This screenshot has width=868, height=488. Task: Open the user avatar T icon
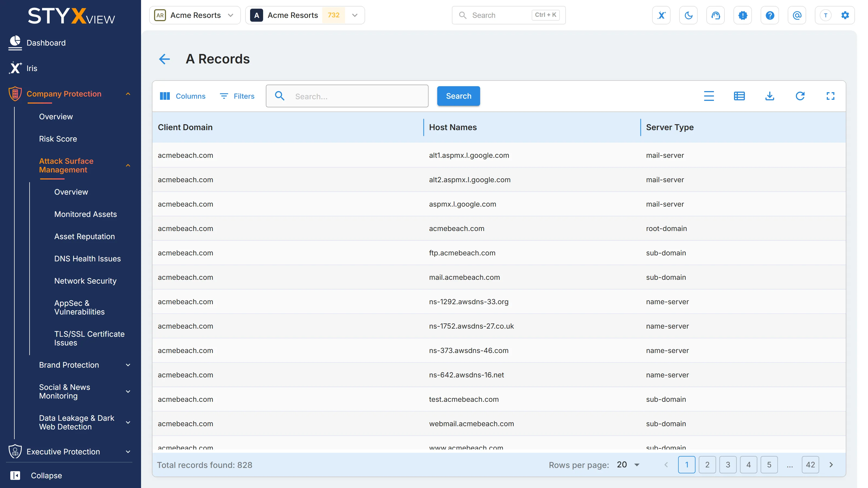click(x=825, y=15)
